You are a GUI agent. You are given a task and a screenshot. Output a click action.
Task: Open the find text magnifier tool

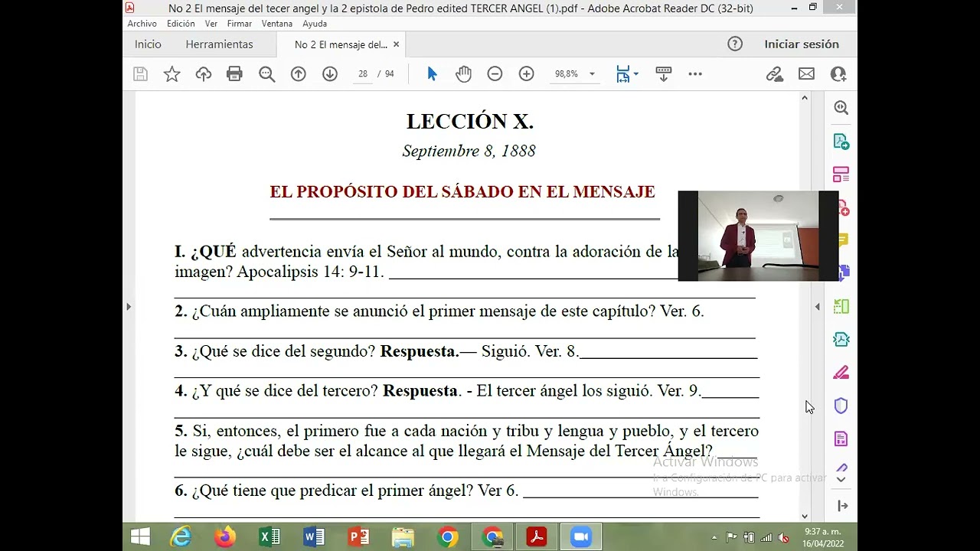click(266, 74)
